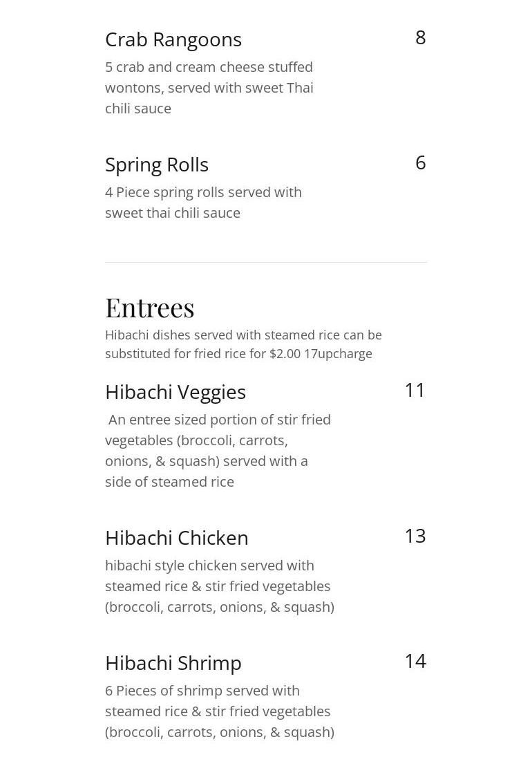Screen dimensions: 532x775
Task: Select the Hibachi Shrimp description text
Action: 220,711
